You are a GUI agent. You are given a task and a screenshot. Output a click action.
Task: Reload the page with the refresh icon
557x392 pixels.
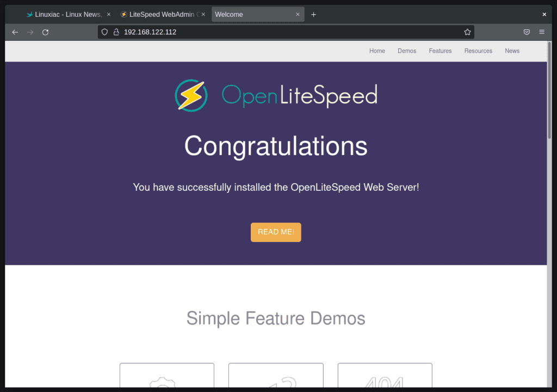46,32
